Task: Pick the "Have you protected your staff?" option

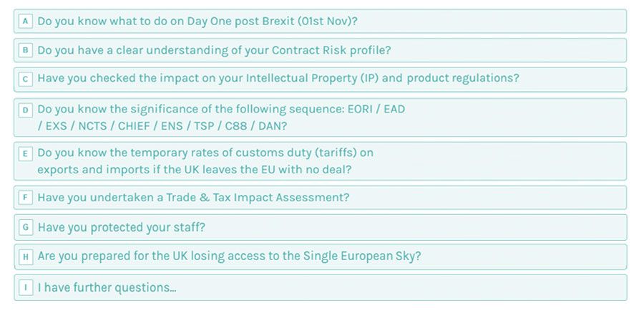Action: 122,227
